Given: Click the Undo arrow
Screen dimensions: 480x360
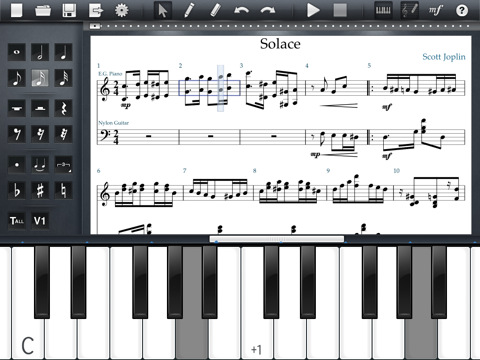Looking at the screenshot, I should 241,10.
